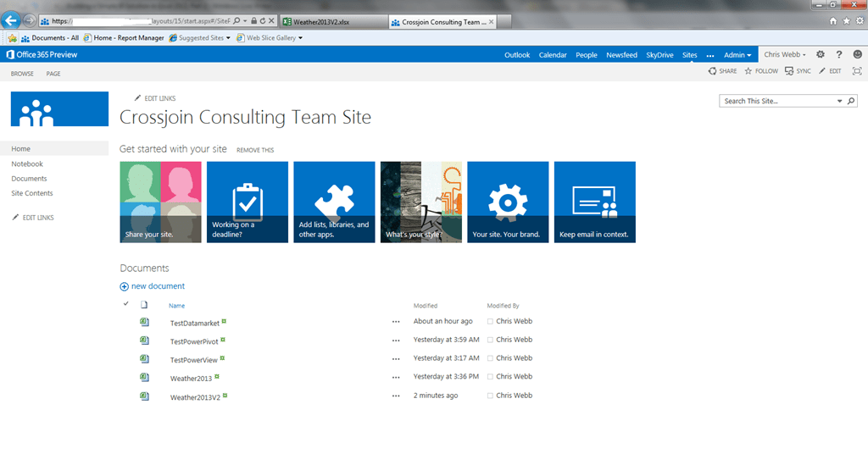This screenshot has height=465, width=868.
Task: Click the browser Forward arrow button
Action: 30,21
